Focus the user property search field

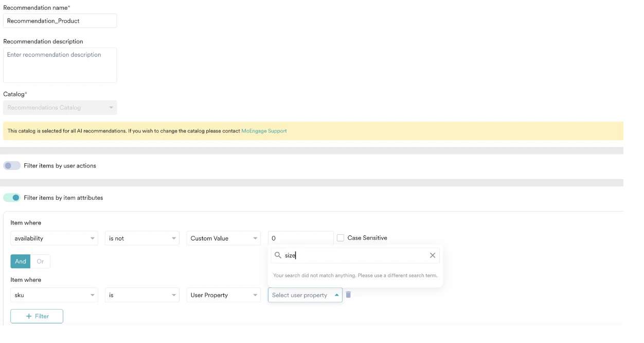pyautogui.click(x=355, y=255)
